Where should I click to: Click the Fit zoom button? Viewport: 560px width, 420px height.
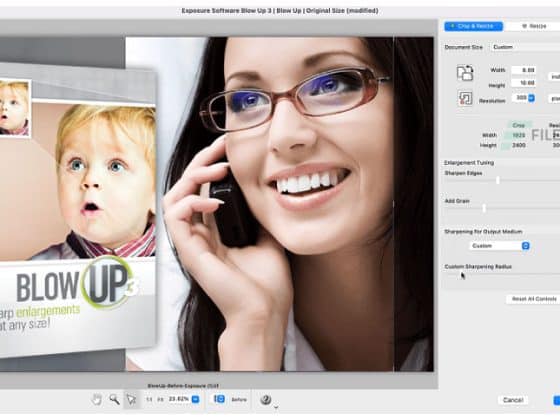coord(160,399)
